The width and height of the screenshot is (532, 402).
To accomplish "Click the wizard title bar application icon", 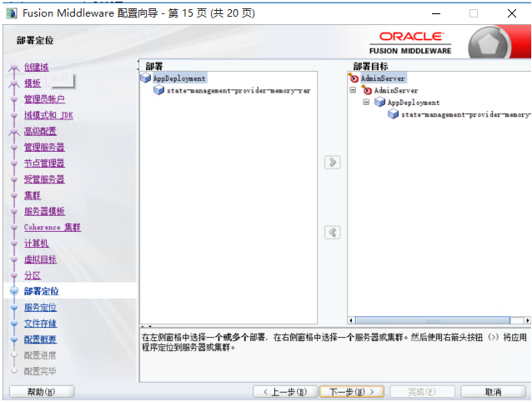I will [x=12, y=13].
